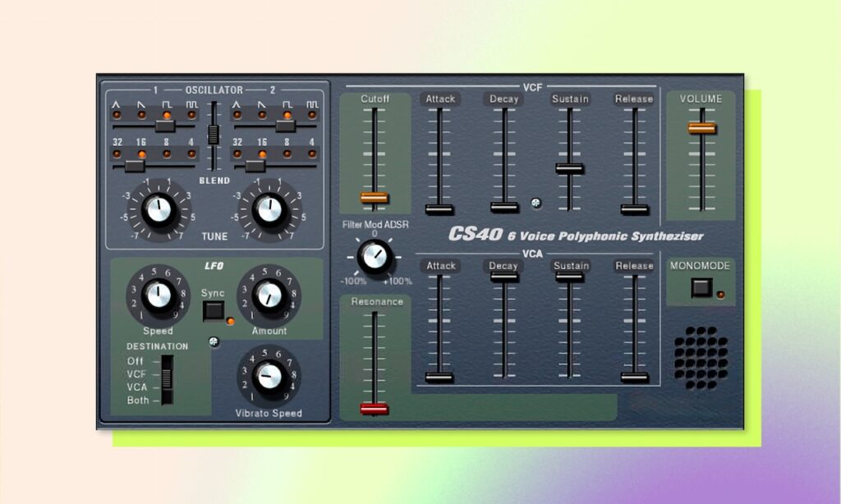This screenshot has height=504, width=841.
Task: Click the Oscillator 2 TUNE knob
Action: point(269,209)
